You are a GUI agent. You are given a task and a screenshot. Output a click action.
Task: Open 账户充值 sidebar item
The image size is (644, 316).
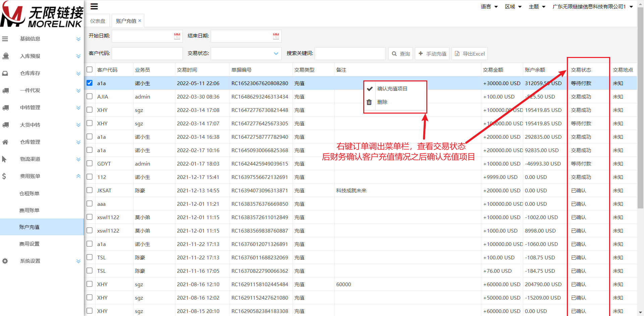[42, 227]
